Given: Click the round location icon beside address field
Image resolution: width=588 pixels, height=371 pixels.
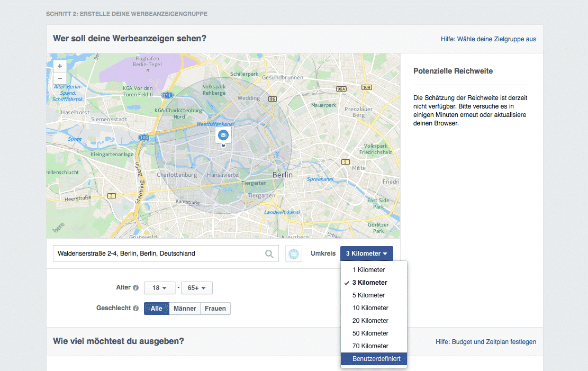Looking at the screenshot, I should point(294,254).
